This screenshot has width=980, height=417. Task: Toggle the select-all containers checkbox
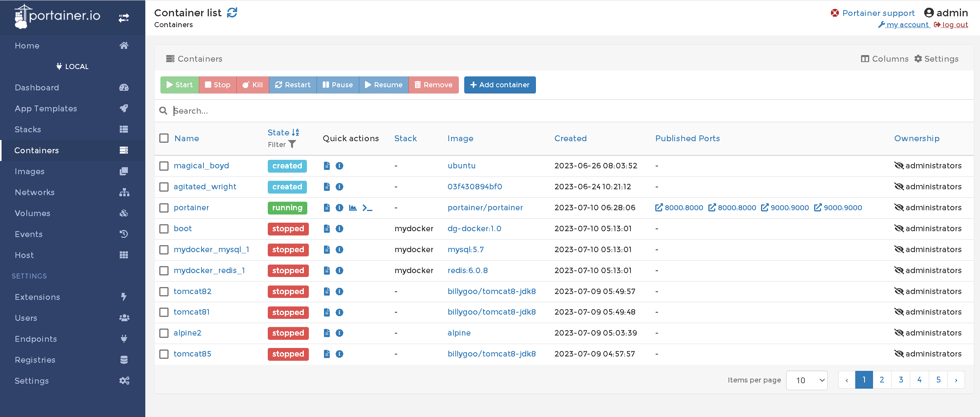point(164,138)
